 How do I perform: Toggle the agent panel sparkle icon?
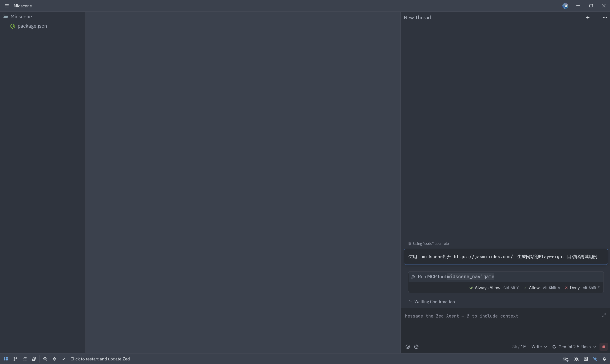click(x=595, y=359)
